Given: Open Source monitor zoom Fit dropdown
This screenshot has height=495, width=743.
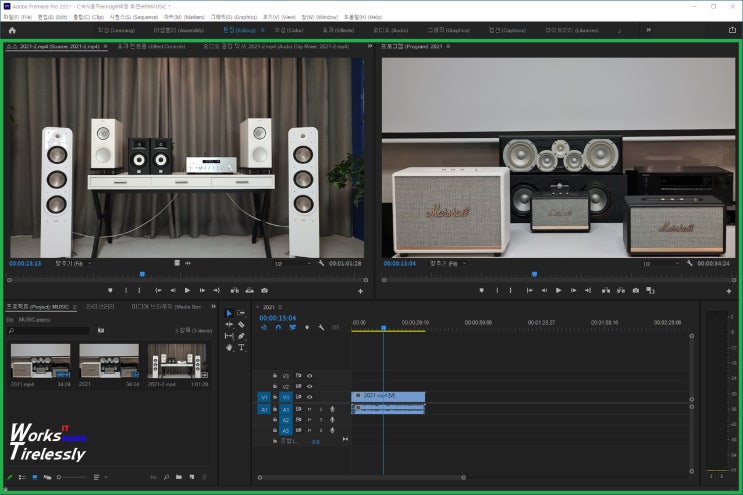Looking at the screenshot, I should point(74,263).
